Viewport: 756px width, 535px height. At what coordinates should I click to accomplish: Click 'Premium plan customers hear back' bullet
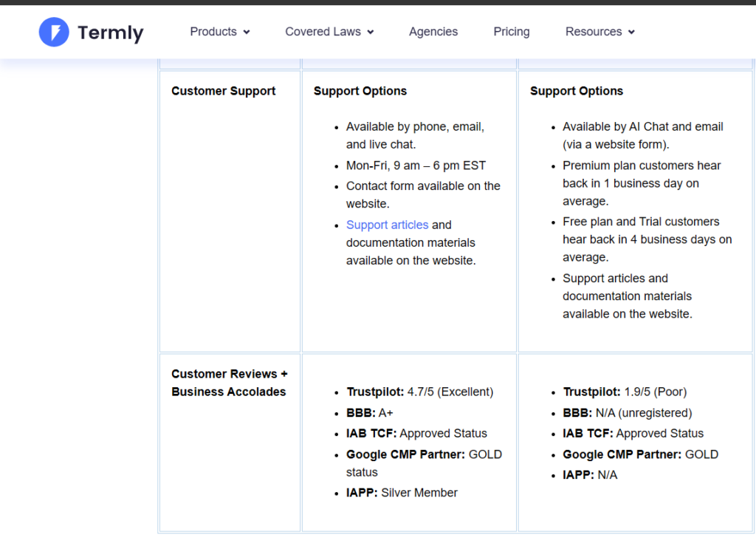642,183
